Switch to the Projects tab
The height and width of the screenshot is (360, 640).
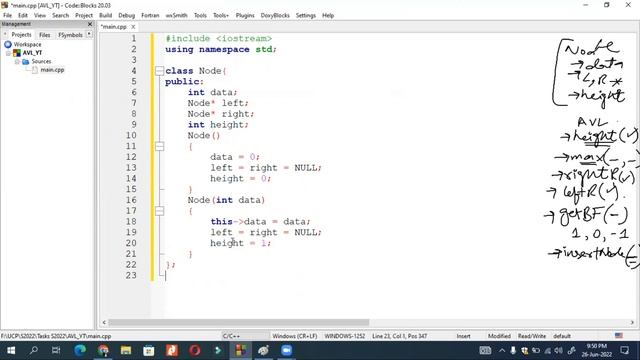(x=21, y=35)
